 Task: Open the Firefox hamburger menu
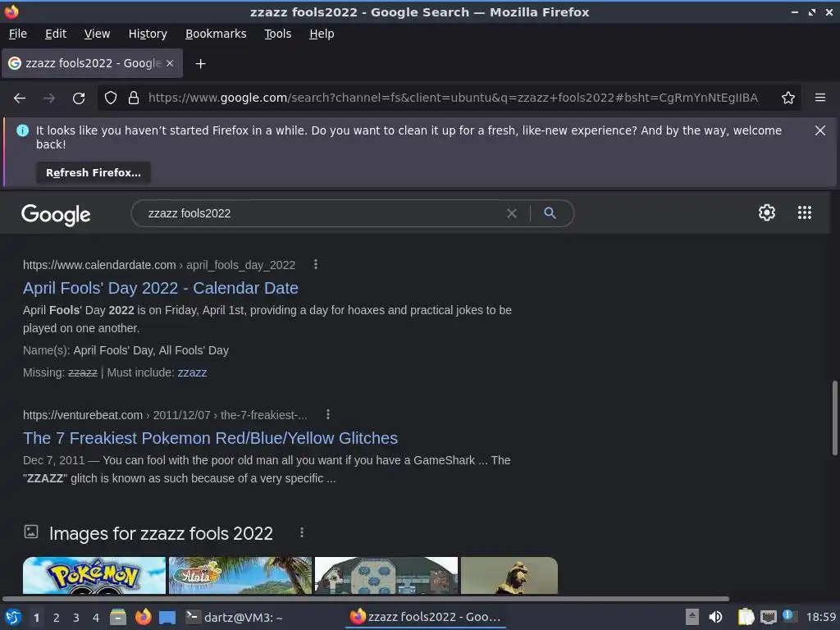click(820, 98)
